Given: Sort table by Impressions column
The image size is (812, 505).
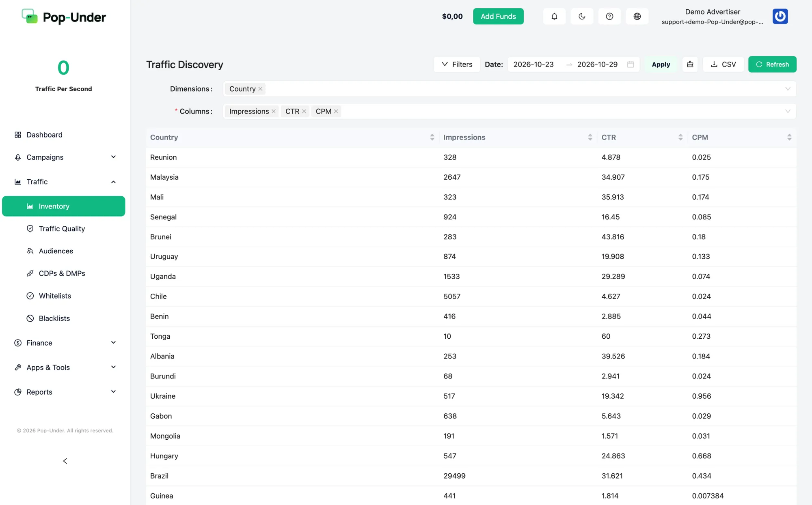Looking at the screenshot, I should (590, 137).
